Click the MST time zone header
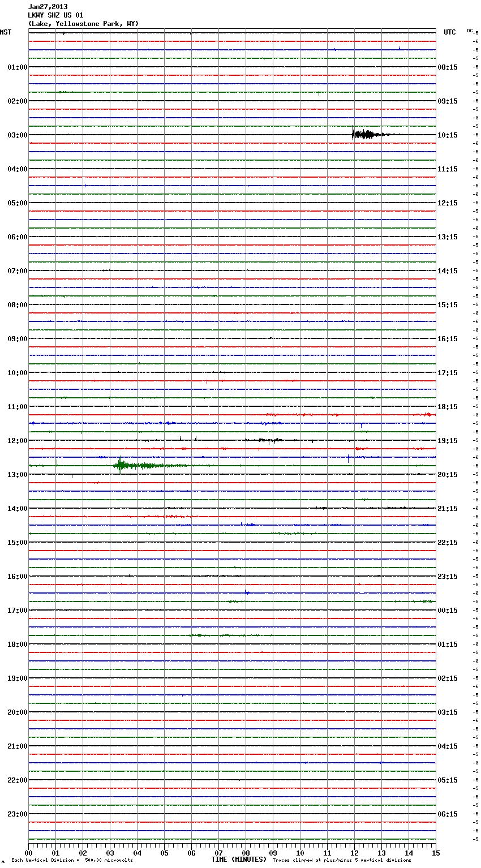Screen dimensions: 481x868 tap(6, 32)
